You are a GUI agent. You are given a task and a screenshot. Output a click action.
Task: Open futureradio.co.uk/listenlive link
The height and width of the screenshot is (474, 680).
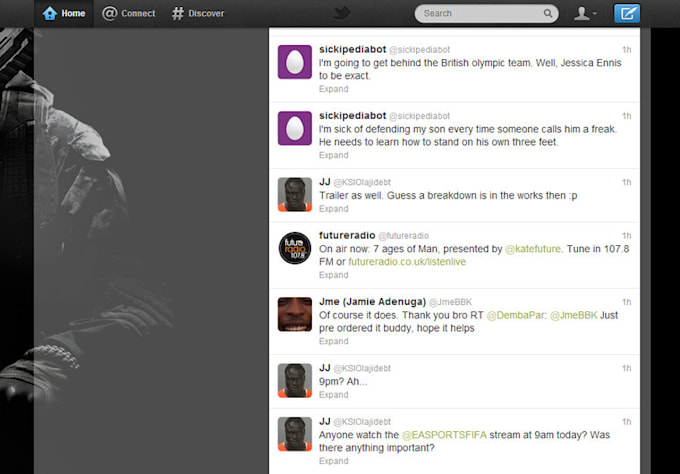(x=407, y=262)
